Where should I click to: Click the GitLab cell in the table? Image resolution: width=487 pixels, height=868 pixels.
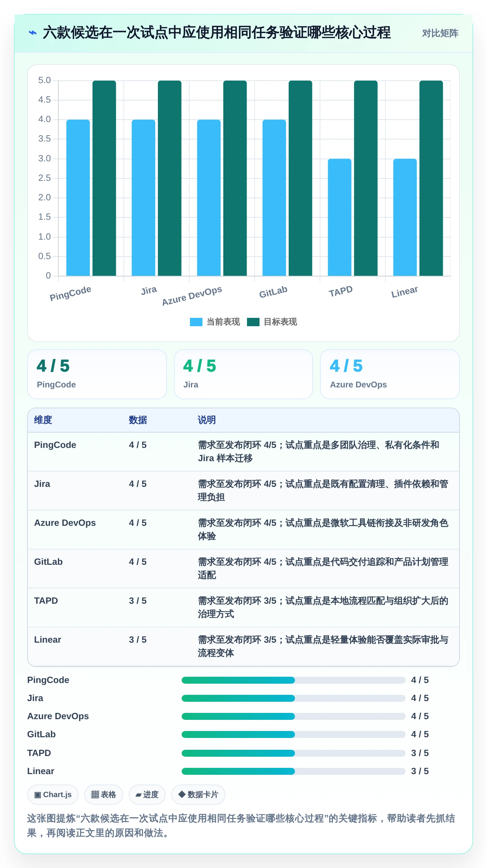(48, 562)
